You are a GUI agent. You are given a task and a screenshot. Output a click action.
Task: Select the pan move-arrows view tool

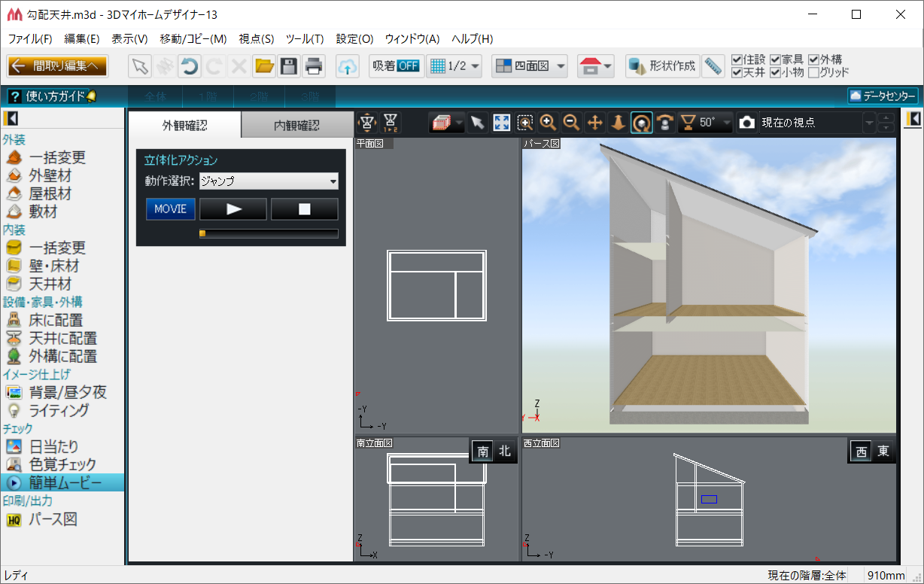(595, 123)
